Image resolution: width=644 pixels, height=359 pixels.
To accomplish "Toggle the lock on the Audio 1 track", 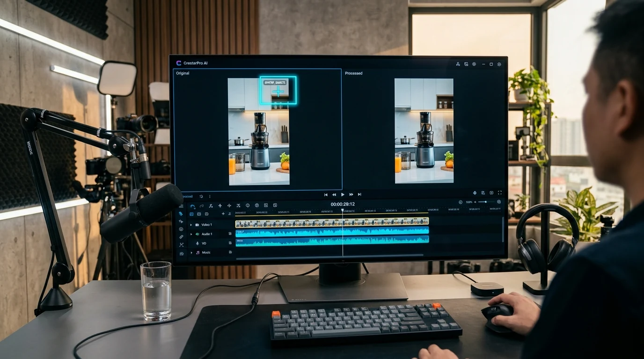I will (x=230, y=234).
